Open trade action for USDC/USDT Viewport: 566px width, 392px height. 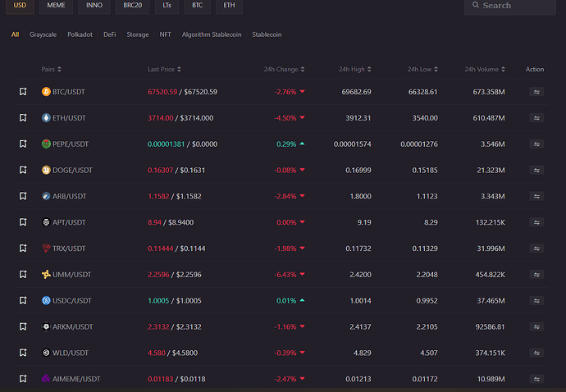(536, 301)
